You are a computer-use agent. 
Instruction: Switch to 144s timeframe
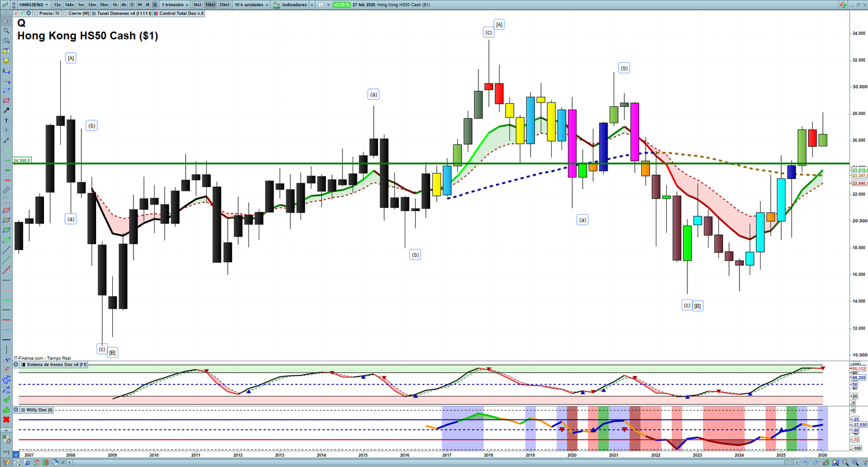[x=69, y=4]
